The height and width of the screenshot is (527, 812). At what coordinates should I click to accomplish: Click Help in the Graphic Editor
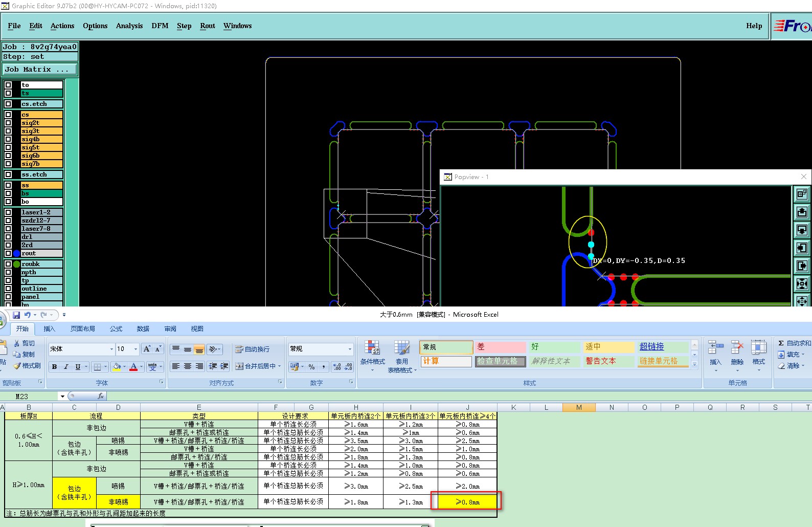[754, 26]
